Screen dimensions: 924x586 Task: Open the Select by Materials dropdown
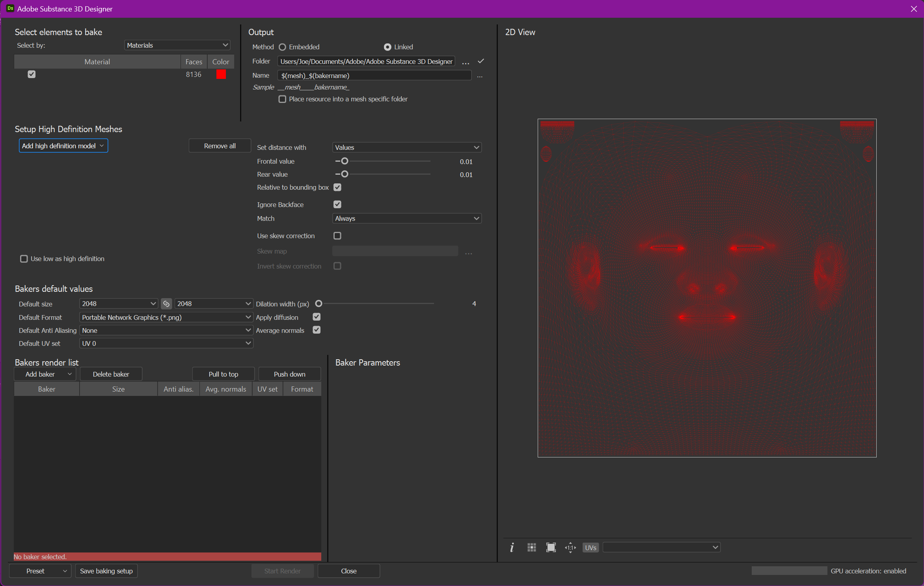(x=177, y=45)
